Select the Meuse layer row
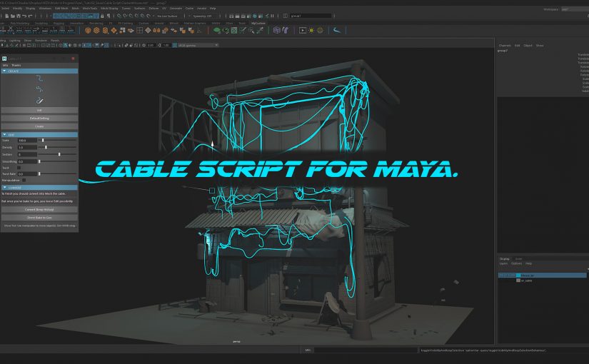 543,275
